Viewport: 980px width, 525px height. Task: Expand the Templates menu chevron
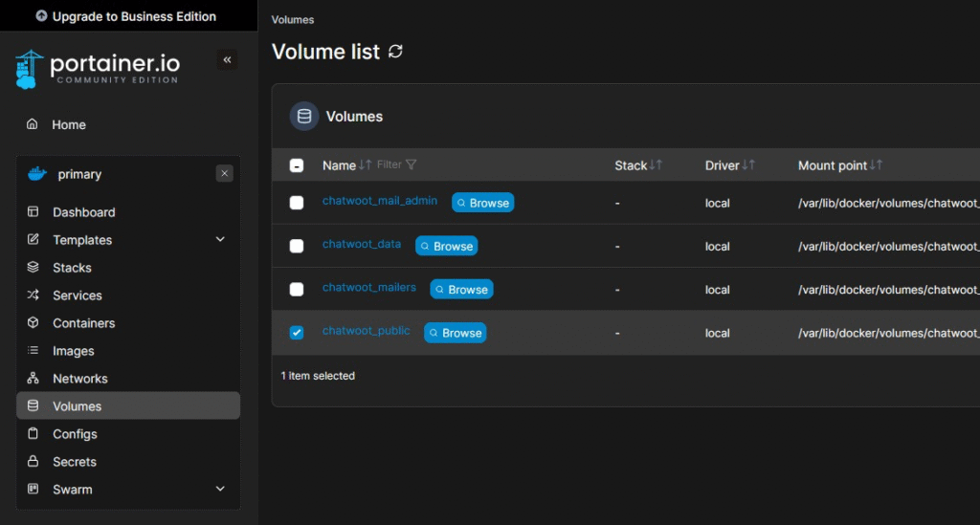point(220,240)
